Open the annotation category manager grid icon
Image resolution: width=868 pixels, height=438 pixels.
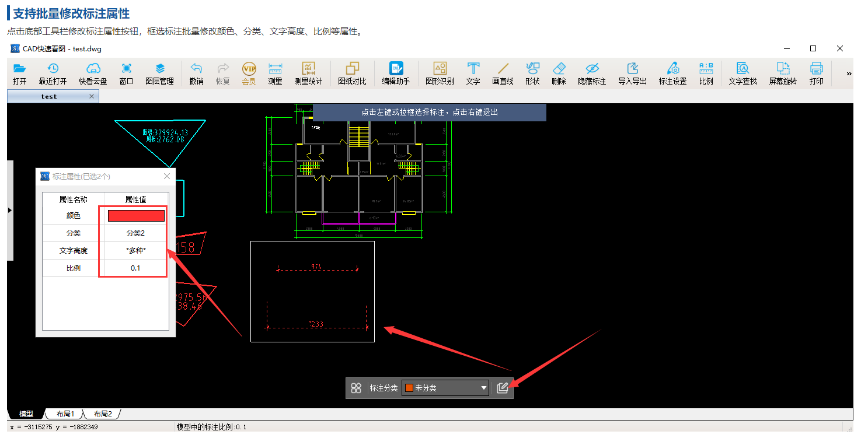pos(356,388)
